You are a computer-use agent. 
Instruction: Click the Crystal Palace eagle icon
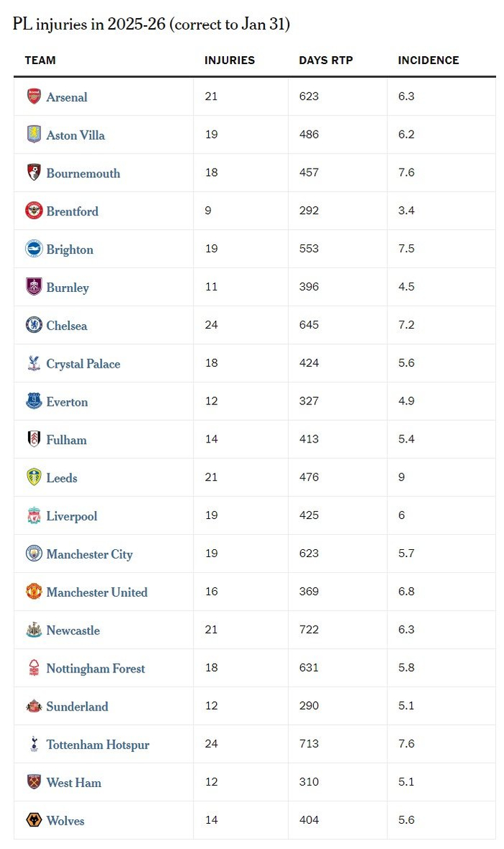[34, 364]
